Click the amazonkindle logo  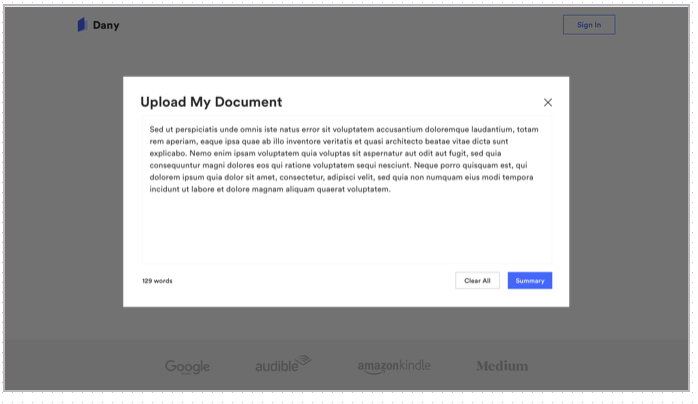394,367
